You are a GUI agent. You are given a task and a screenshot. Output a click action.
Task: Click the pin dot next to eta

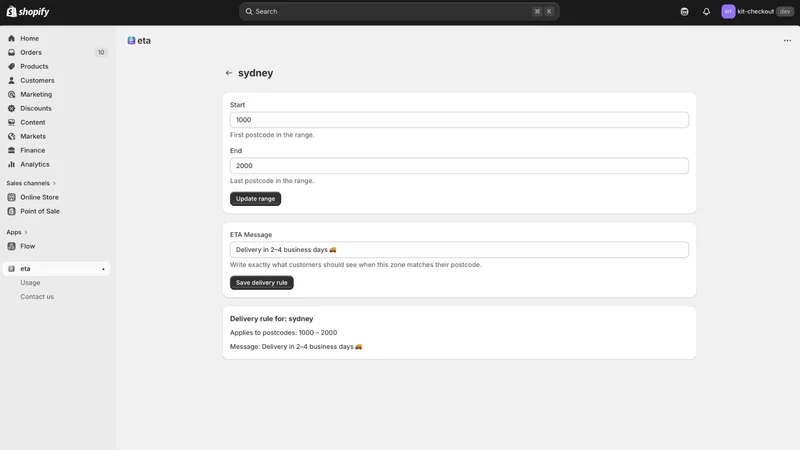click(103, 269)
